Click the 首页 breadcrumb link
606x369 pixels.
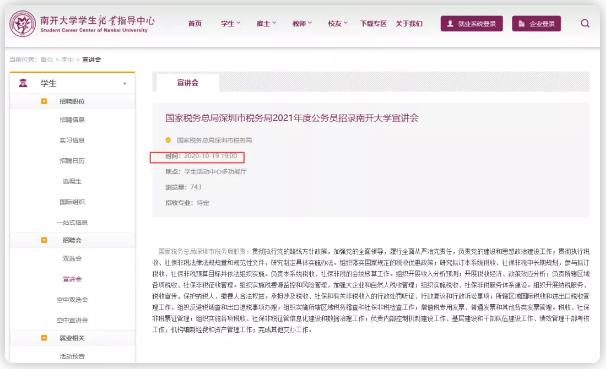(46, 60)
